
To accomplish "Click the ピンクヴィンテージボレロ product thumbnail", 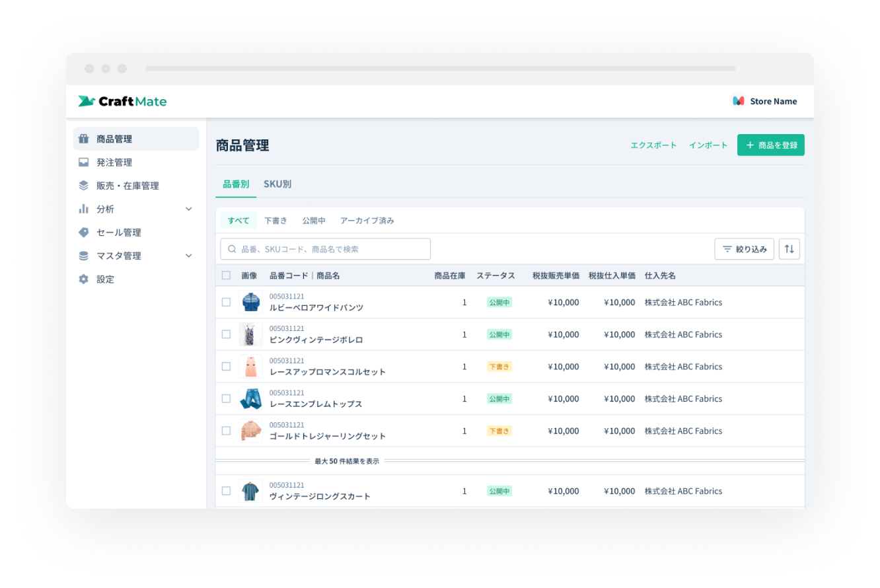I will pos(251,334).
